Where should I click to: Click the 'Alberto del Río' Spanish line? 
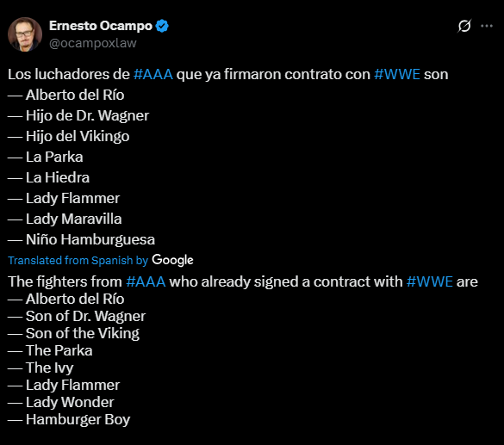pyautogui.click(x=65, y=95)
